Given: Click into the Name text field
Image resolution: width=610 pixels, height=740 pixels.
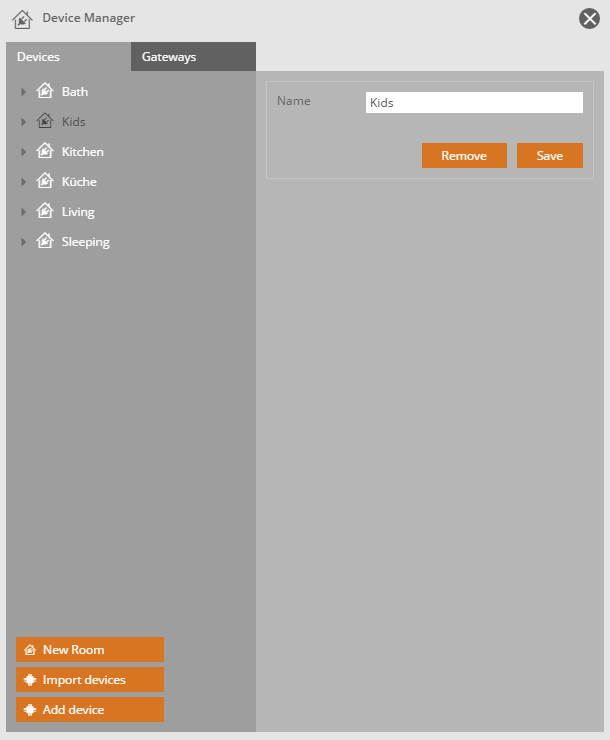Looking at the screenshot, I should pyautogui.click(x=473, y=103).
